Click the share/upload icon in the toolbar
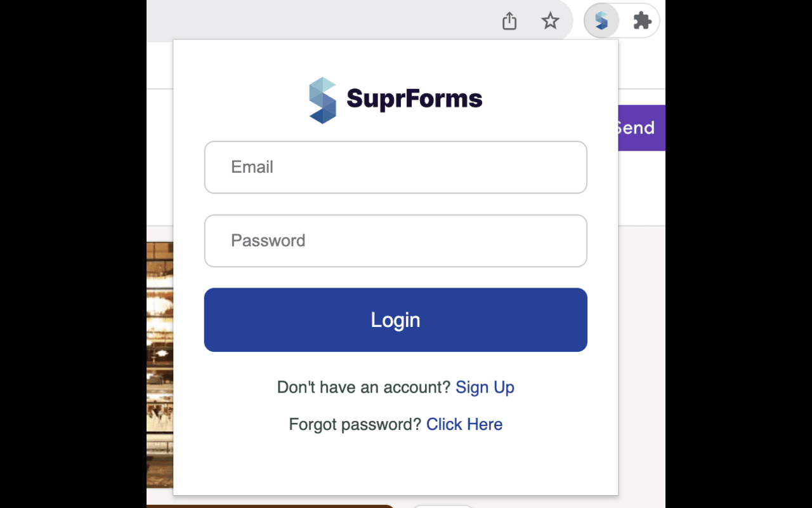 (x=509, y=21)
